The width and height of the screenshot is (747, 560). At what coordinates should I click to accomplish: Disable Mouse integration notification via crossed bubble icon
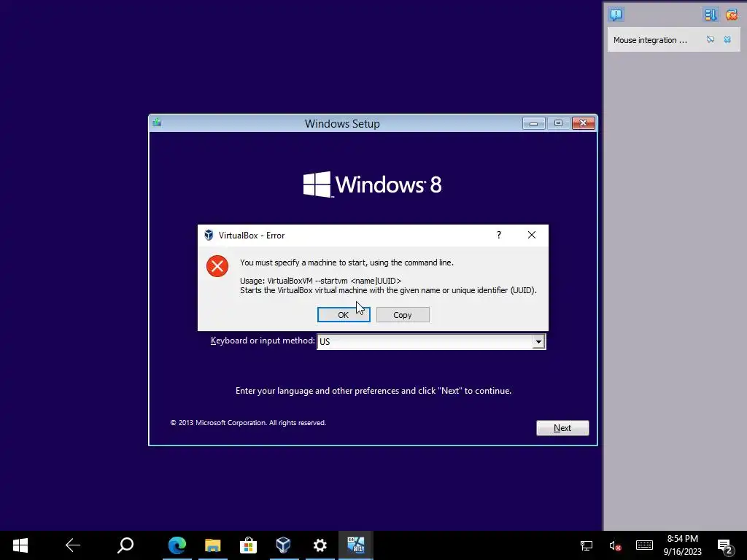[711, 39]
